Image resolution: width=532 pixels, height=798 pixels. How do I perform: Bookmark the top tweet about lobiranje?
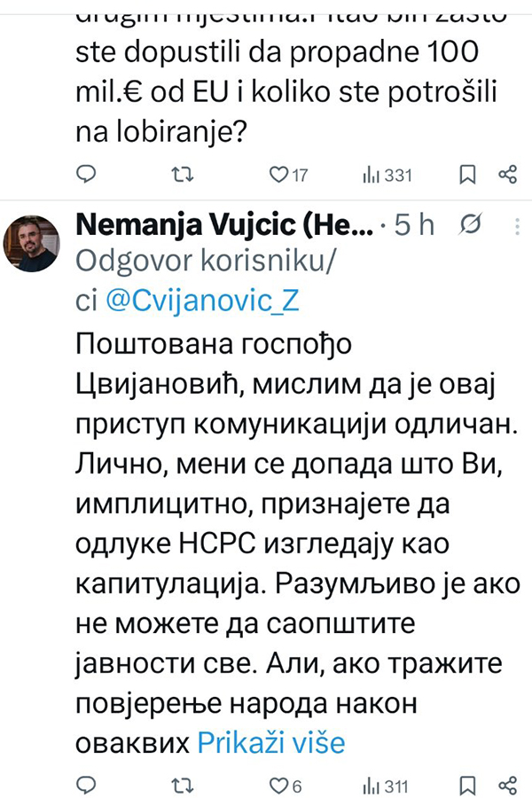(467, 174)
